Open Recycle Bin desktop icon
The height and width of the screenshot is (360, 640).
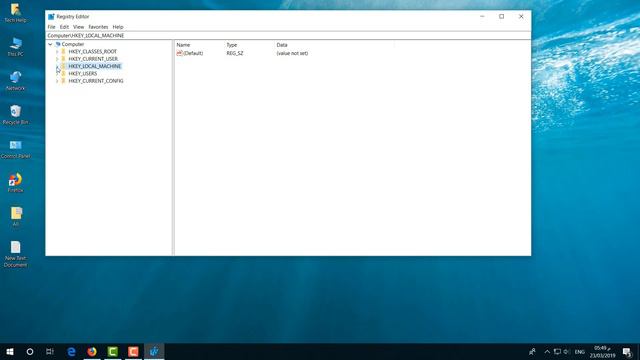coord(16,114)
